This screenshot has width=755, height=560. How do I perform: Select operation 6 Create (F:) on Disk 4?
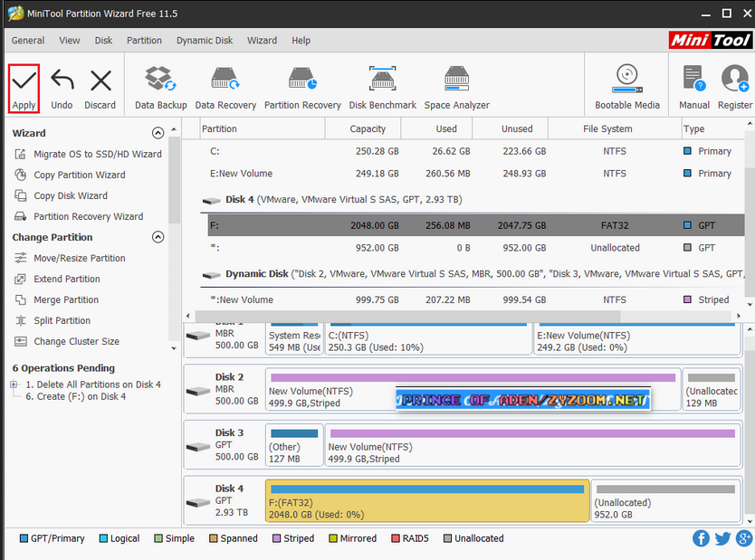76,396
